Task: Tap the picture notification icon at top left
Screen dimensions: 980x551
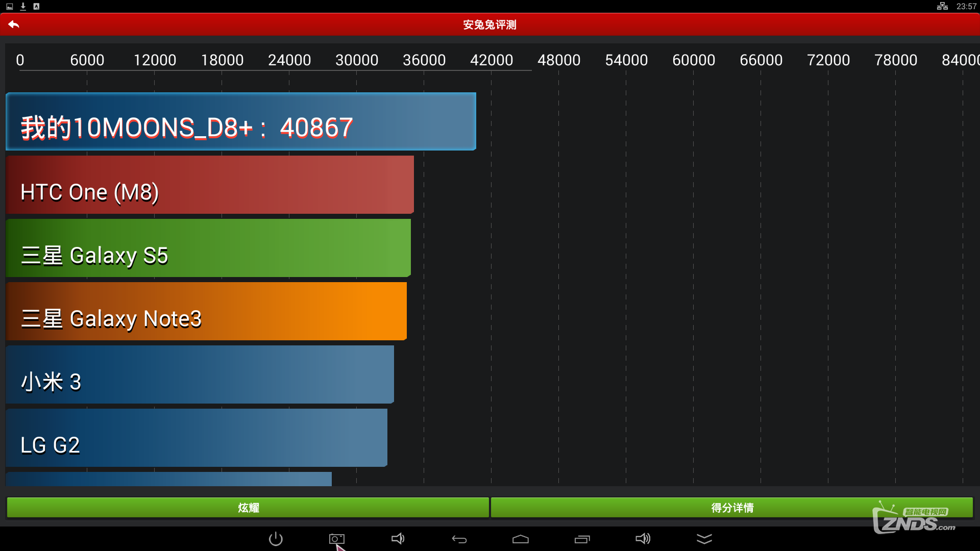Action: 9,6
